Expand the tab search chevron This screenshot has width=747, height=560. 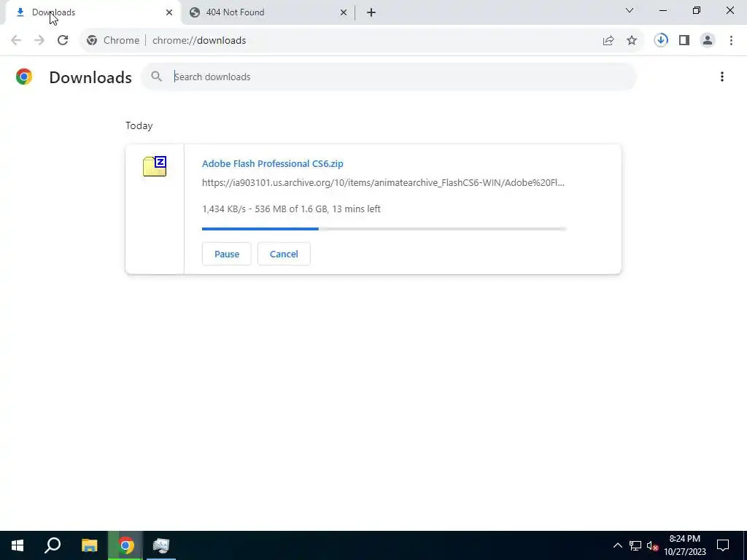pyautogui.click(x=630, y=10)
